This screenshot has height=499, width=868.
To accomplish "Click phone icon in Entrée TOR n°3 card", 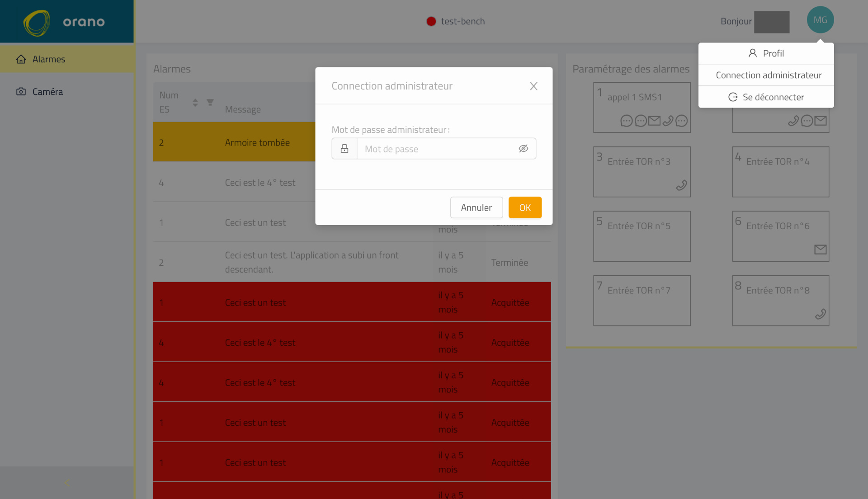I will coord(681,185).
